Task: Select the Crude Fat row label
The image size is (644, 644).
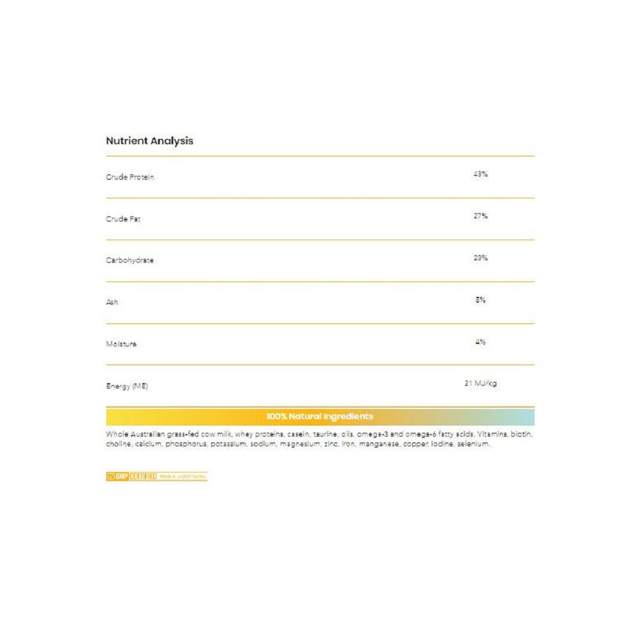Action: 123,219
